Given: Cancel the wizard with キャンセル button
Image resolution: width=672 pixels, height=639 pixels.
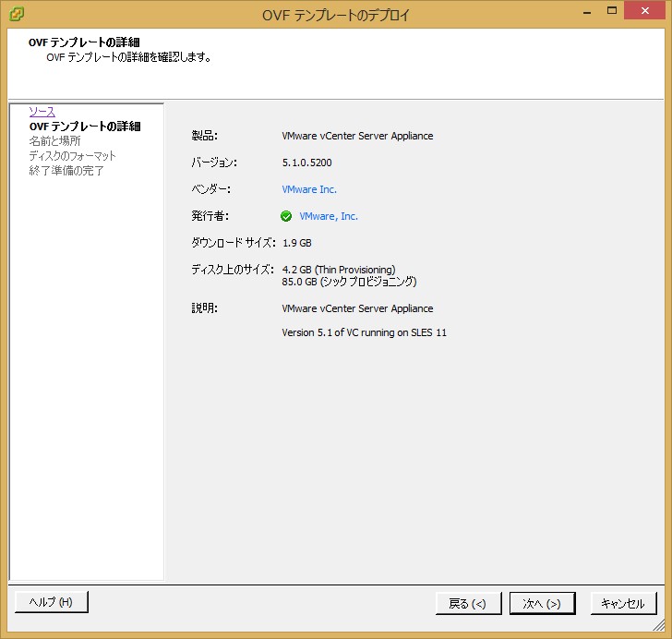Looking at the screenshot, I should click(x=623, y=603).
